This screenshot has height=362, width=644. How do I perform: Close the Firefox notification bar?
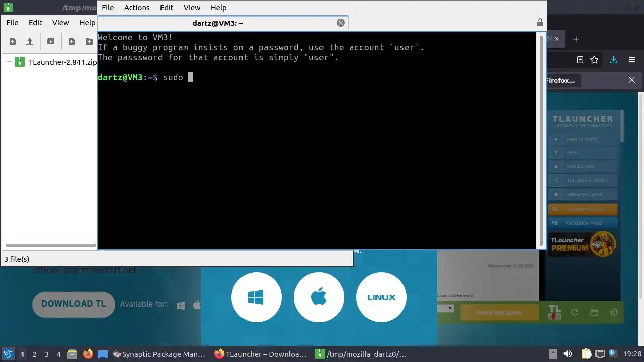(x=632, y=80)
